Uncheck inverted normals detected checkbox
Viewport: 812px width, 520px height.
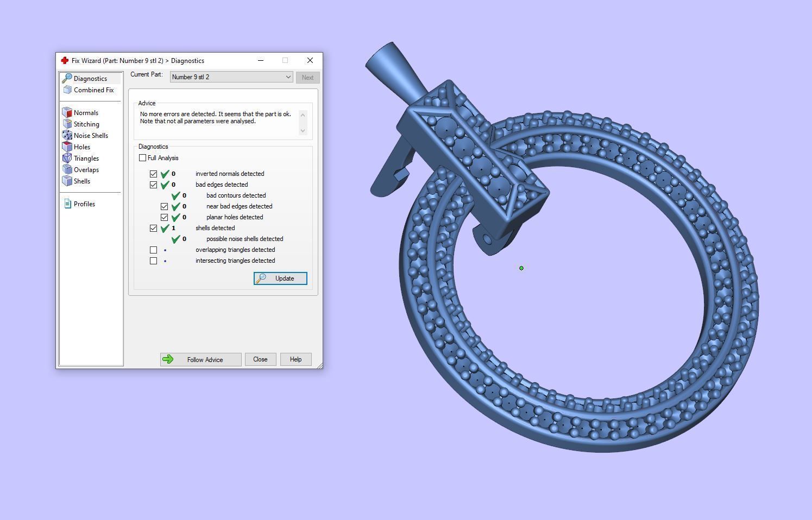click(x=154, y=174)
